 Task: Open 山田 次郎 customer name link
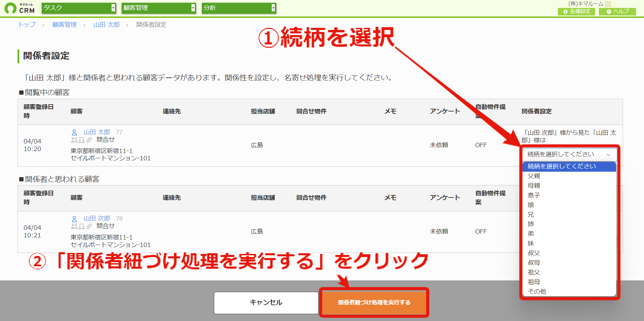(97, 218)
